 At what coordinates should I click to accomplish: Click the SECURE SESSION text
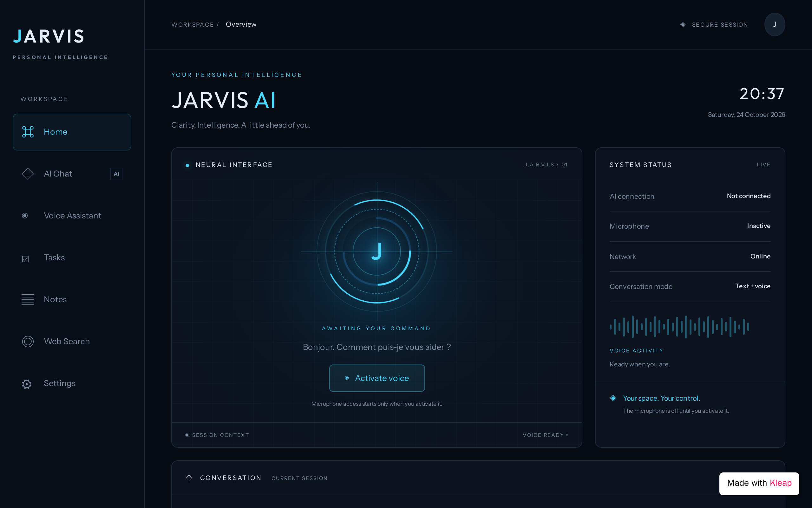click(720, 25)
